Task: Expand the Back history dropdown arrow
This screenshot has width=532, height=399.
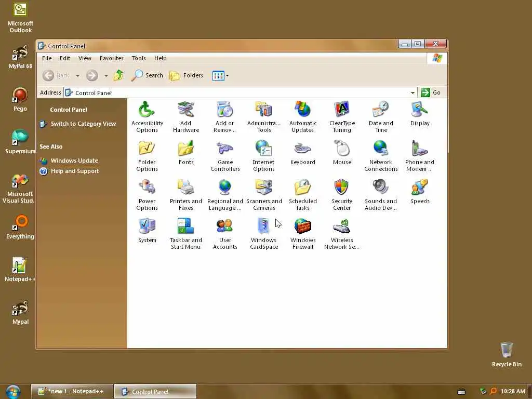Action: point(78,76)
